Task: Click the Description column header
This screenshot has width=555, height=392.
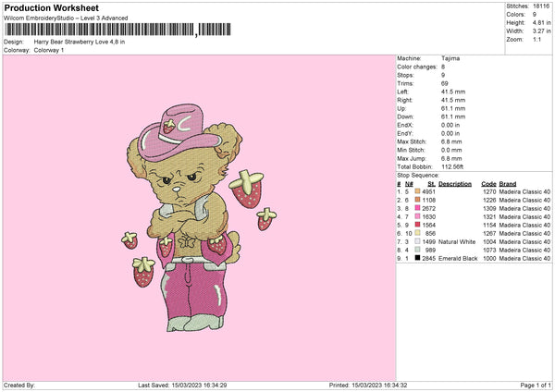Action: (x=455, y=184)
